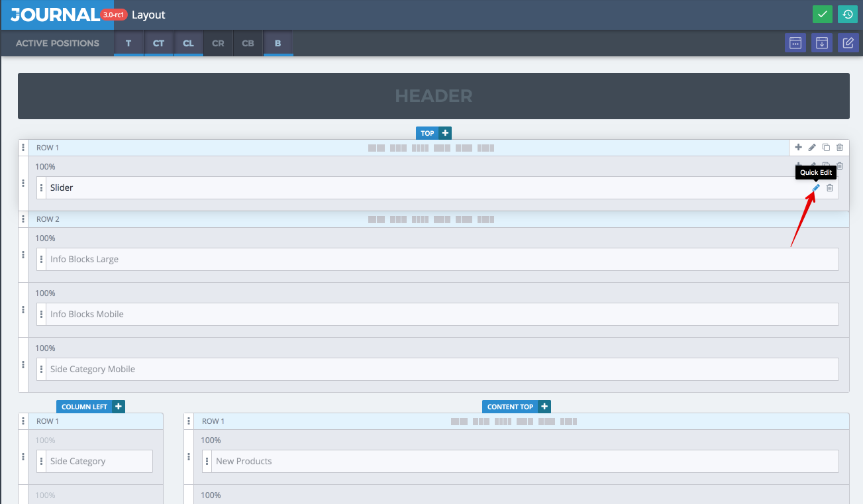
Task: Toggle the T active position
Action: (128, 43)
